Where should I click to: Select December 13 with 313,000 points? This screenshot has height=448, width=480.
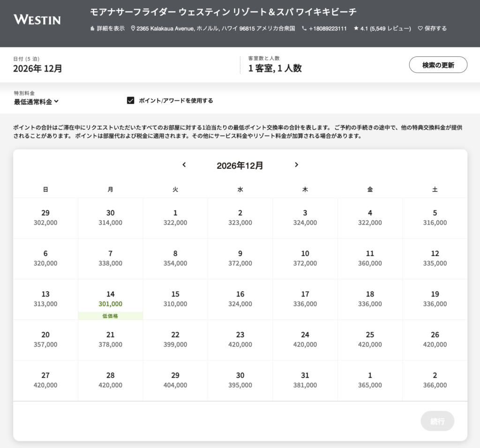click(45, 299)
